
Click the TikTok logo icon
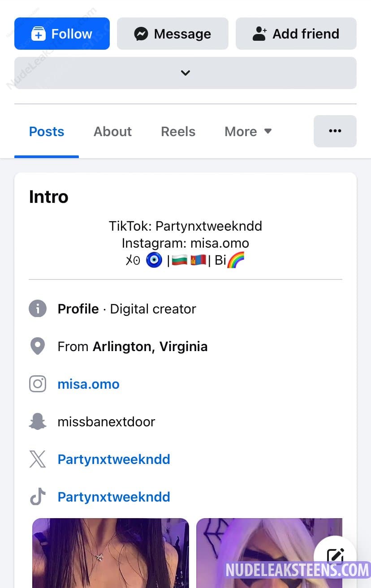tap(38, 497)
